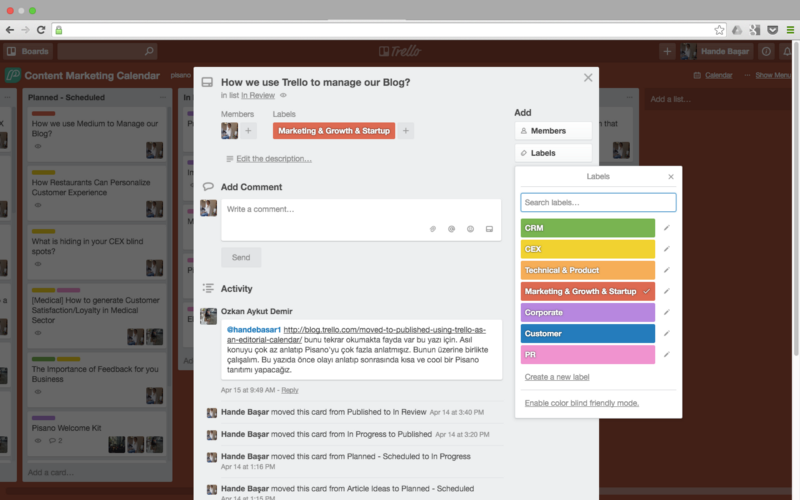Open pencil editor for Technical & Product label
800x500 pixels.
(666, 270)
